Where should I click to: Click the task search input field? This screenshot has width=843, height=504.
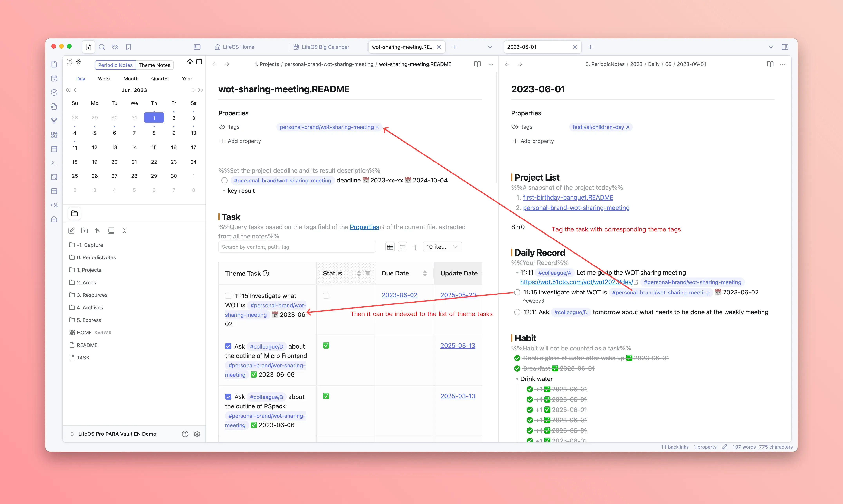coord(297,247)
